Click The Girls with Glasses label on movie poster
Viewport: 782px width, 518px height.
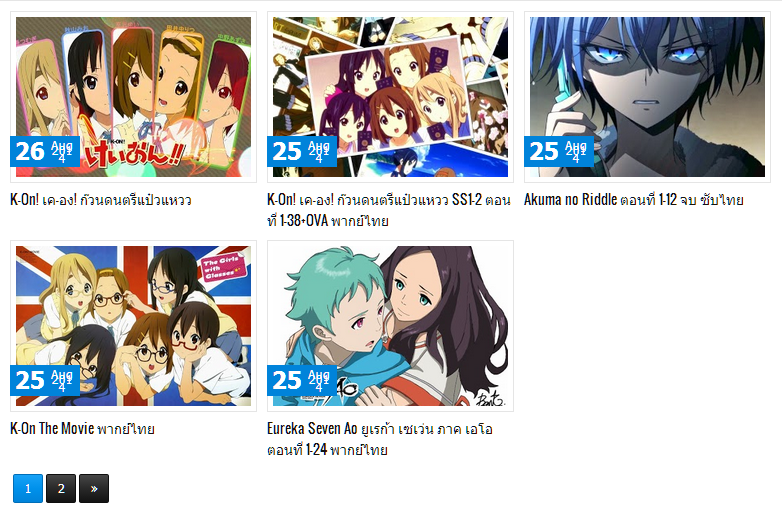pyautogui.click(x=221, y=268)
